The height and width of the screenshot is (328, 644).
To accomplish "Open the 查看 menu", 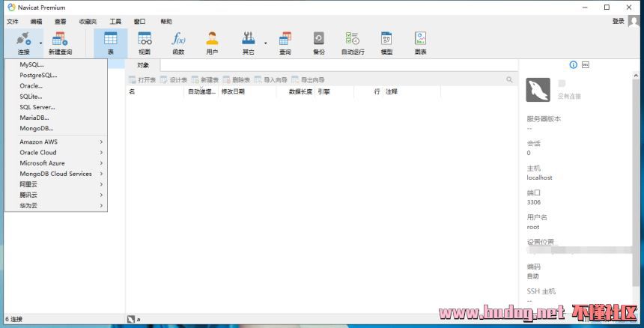I will point(60,22).
